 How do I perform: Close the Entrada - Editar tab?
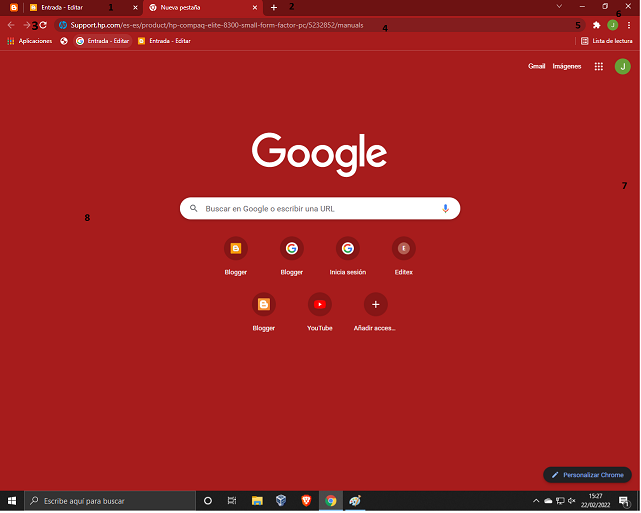pos(135,7)
